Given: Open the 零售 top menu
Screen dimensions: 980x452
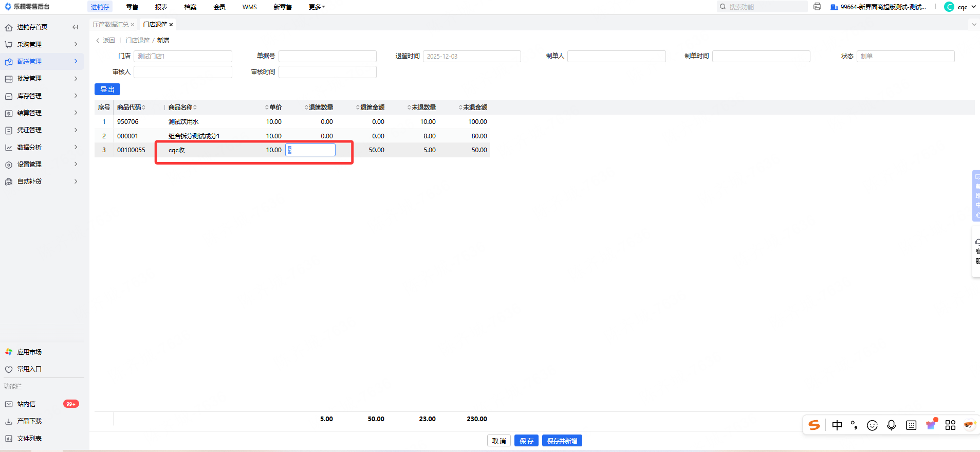Looking at the screenshot, I should point(132,7).
